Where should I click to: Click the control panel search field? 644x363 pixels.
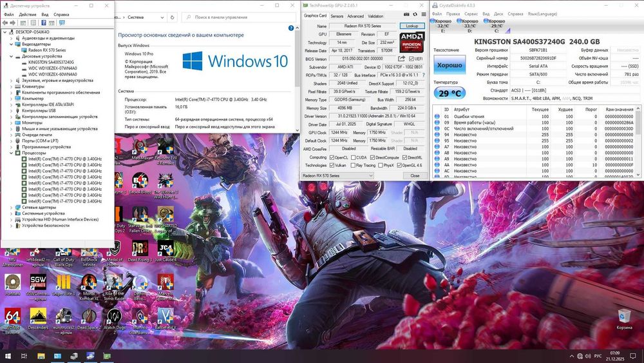(239, 17)
